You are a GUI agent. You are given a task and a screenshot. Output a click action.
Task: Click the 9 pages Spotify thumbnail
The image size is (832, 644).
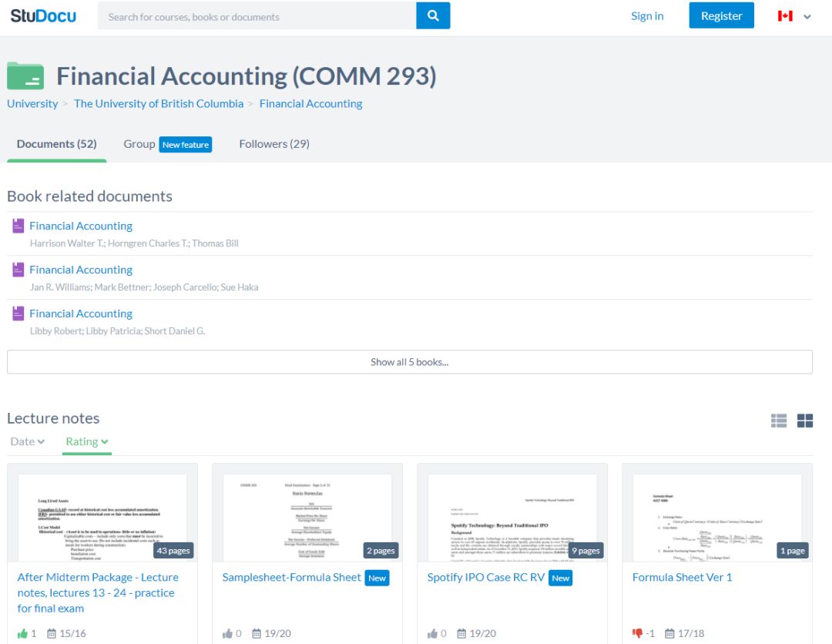click(512, 517)
